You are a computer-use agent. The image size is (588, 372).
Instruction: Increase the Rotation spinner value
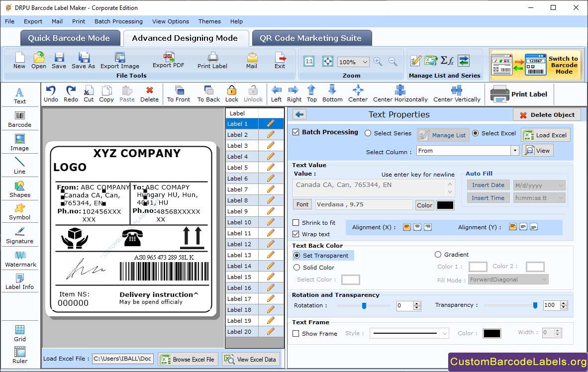(417, 304)
